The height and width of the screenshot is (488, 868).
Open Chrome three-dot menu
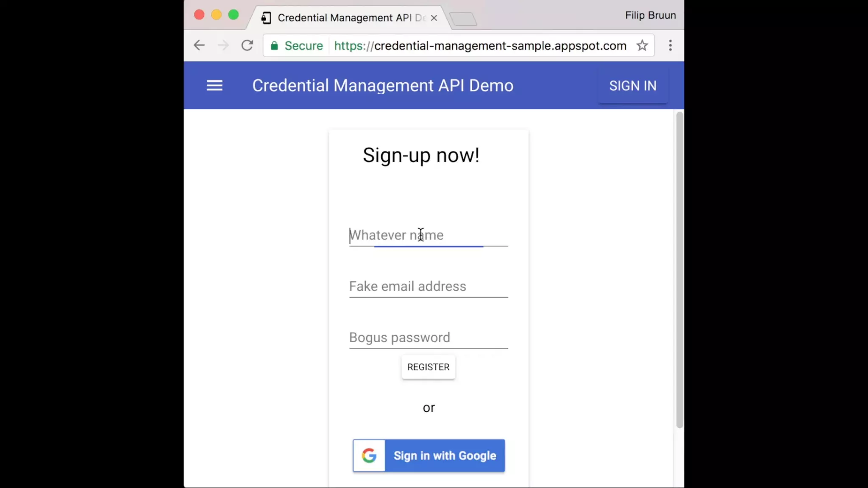[670, 45]
